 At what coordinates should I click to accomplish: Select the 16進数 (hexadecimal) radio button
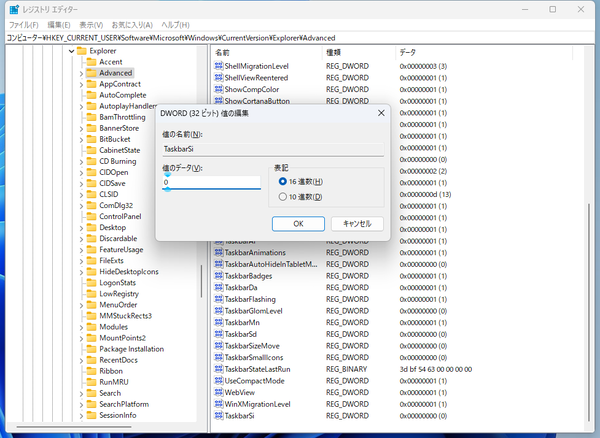click(x=282, y=181)
